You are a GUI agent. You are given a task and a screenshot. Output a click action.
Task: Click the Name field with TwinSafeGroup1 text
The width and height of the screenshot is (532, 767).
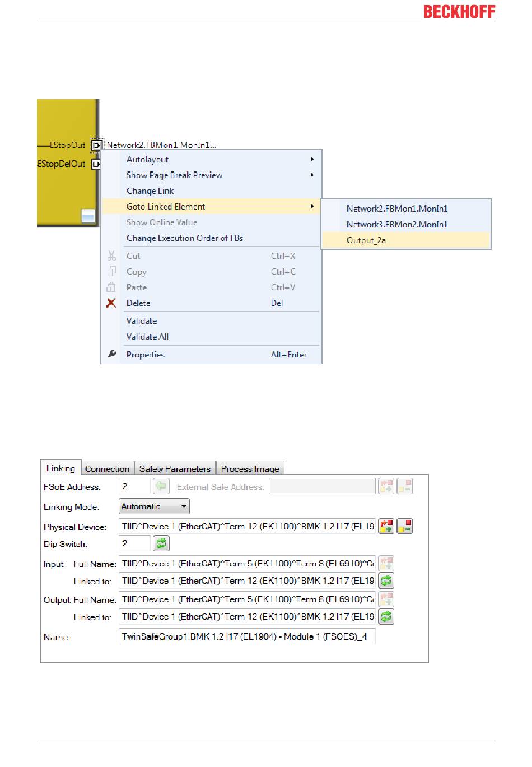pyautogui.click(x=247, y=636)
